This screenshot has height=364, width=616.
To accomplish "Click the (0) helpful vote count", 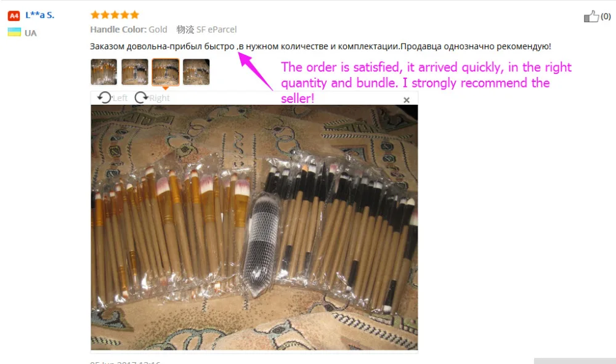I will (x=606, y=17).
